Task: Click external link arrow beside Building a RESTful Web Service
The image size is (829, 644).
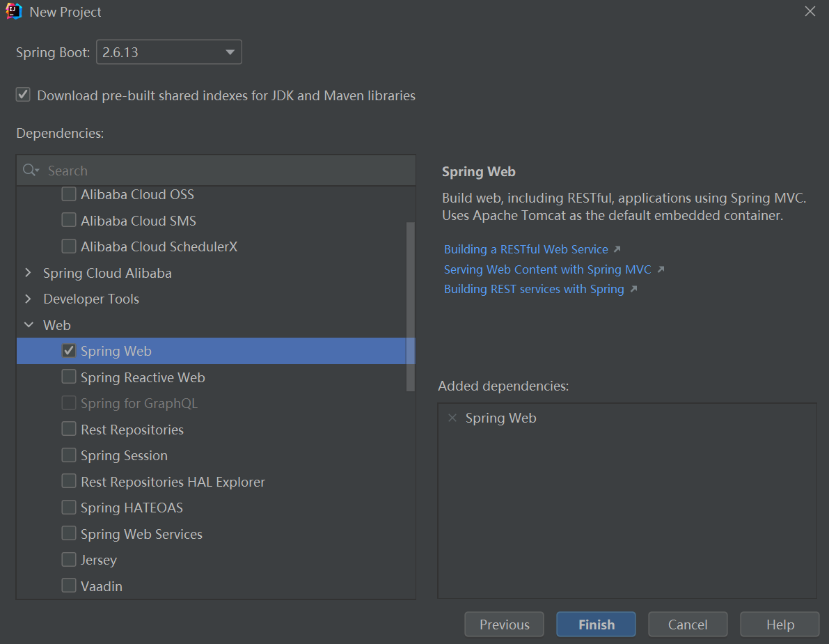Action: pyautogui.click(x=617, y=249)
